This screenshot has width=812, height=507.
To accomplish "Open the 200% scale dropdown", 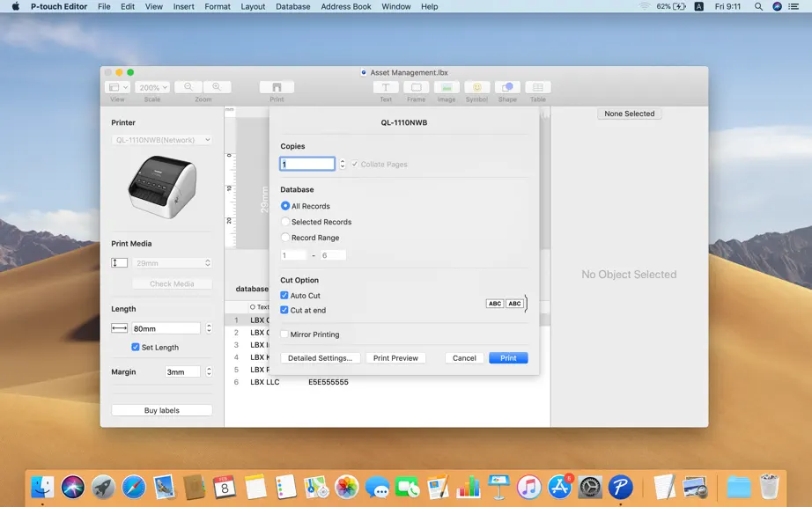I will pyautogui.click(x=152, y=87).
